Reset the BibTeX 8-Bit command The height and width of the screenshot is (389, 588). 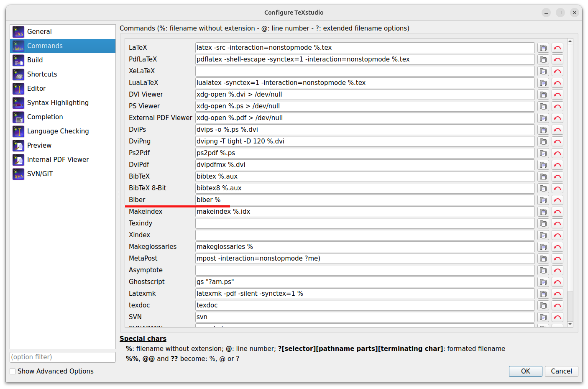point(557,188)
